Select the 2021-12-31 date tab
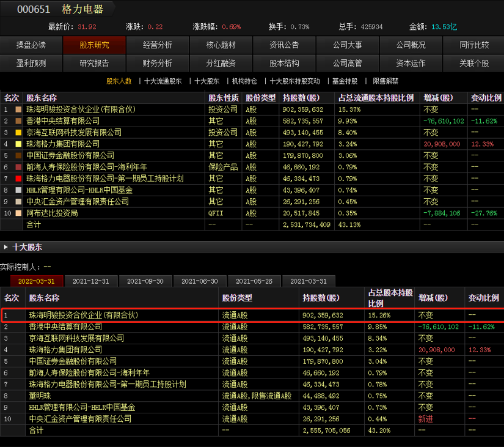 [91, 281]
